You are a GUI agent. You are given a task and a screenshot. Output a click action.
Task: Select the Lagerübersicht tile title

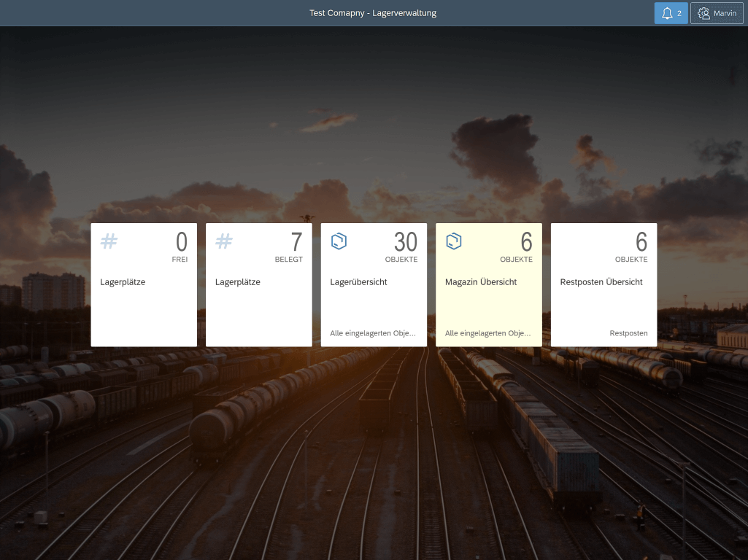click(x=358, y=282)
